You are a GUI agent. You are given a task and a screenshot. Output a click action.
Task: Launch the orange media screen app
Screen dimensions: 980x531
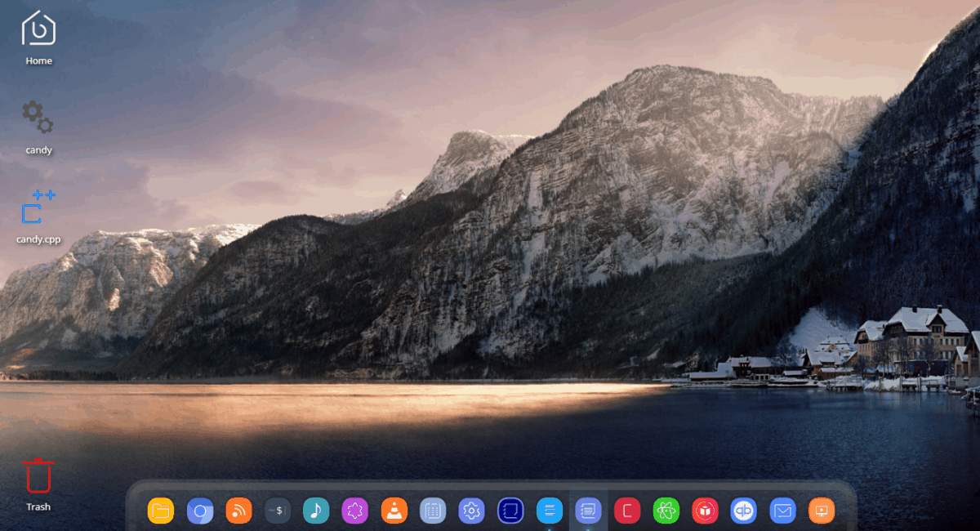click(821, 510)
